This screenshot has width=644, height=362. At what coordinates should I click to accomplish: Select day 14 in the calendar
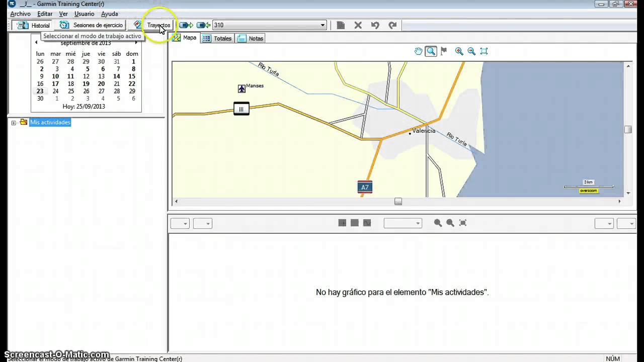pos(117,76)
